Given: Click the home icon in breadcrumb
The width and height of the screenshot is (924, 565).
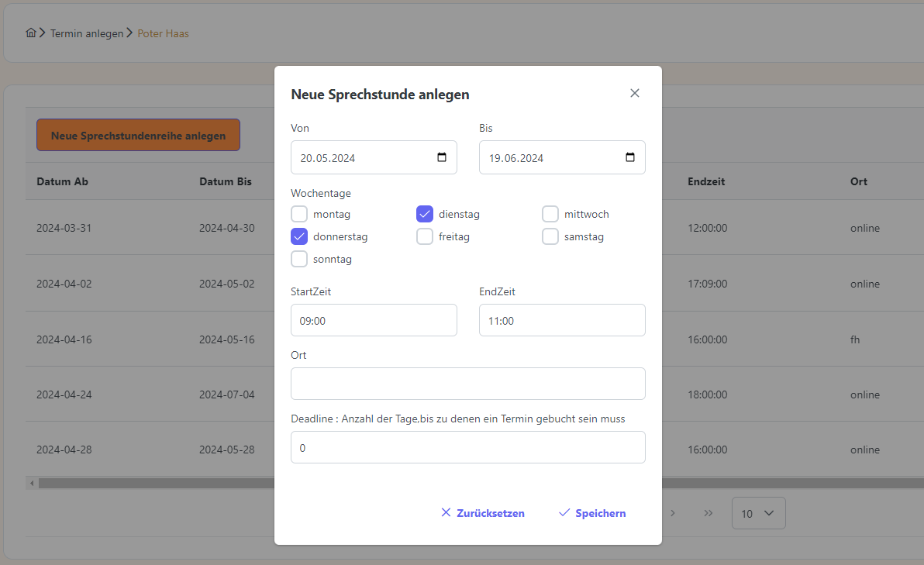Looking at the screenshot, I should point(31,33).
